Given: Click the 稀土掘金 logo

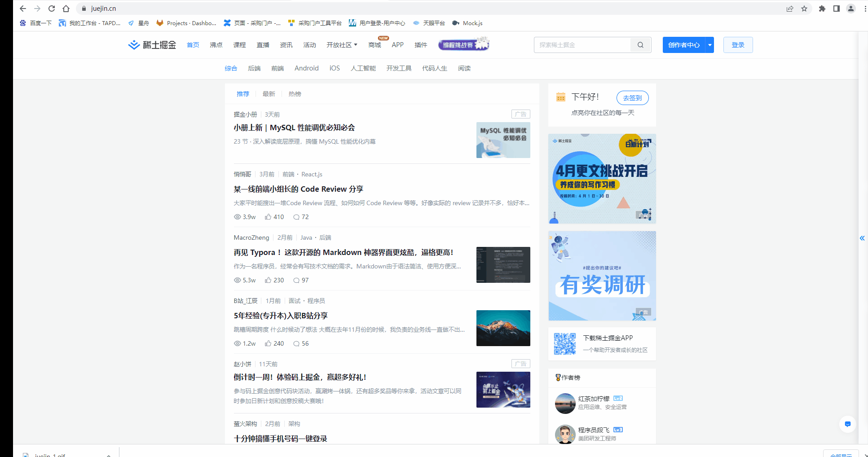Looking at the screenshot, I should [x=152, y=45].
